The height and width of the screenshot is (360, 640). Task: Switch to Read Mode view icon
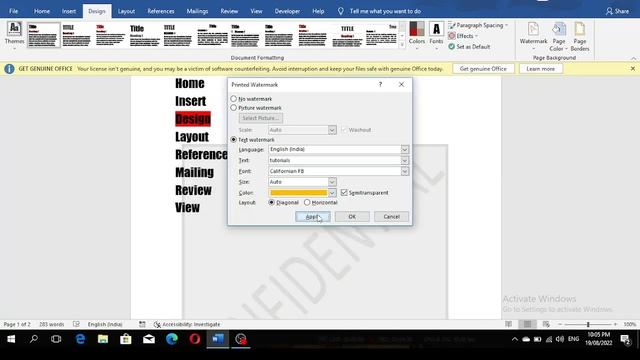tap(508, 324)
